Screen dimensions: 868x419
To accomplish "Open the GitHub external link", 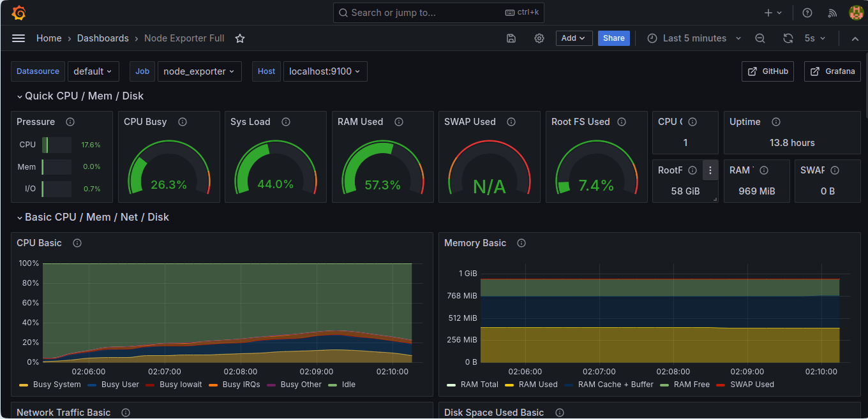I will tap(768, 71).
